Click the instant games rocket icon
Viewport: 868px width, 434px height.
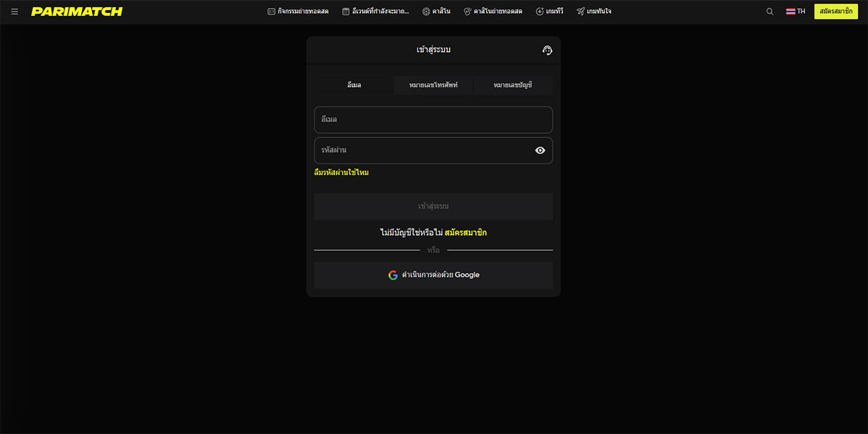coord(580,12)
